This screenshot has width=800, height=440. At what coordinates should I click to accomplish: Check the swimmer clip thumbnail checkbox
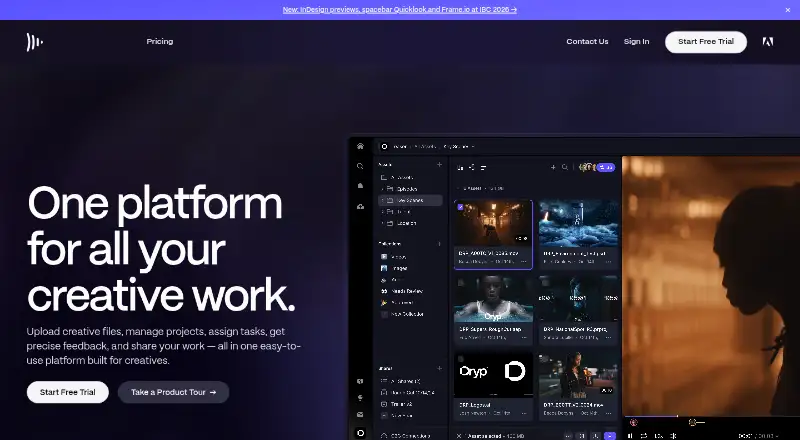coord(461,282)
